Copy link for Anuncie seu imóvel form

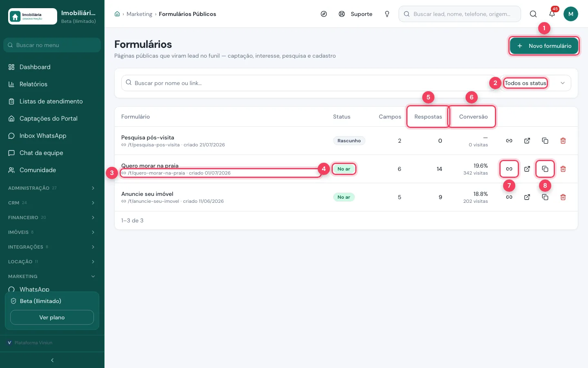pos(509,197)
